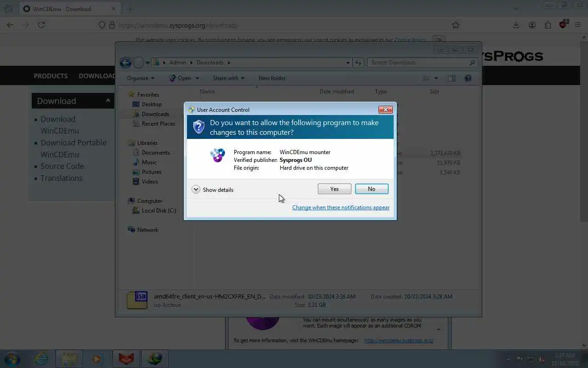Open Music library in navigation pane
Viewport: 588px width, 368px height.
pos(144,162)
